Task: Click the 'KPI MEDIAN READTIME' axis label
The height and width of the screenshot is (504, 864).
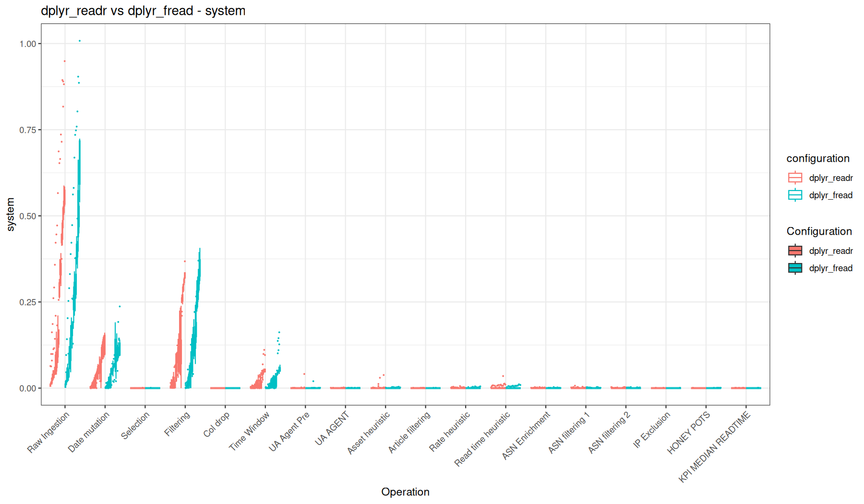Action: [715, 447]
